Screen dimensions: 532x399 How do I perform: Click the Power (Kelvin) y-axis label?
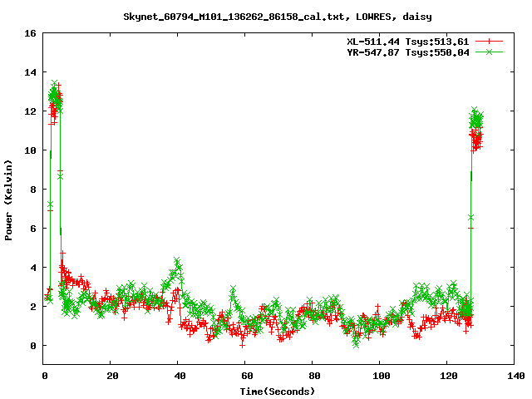(x=8, y=200)
